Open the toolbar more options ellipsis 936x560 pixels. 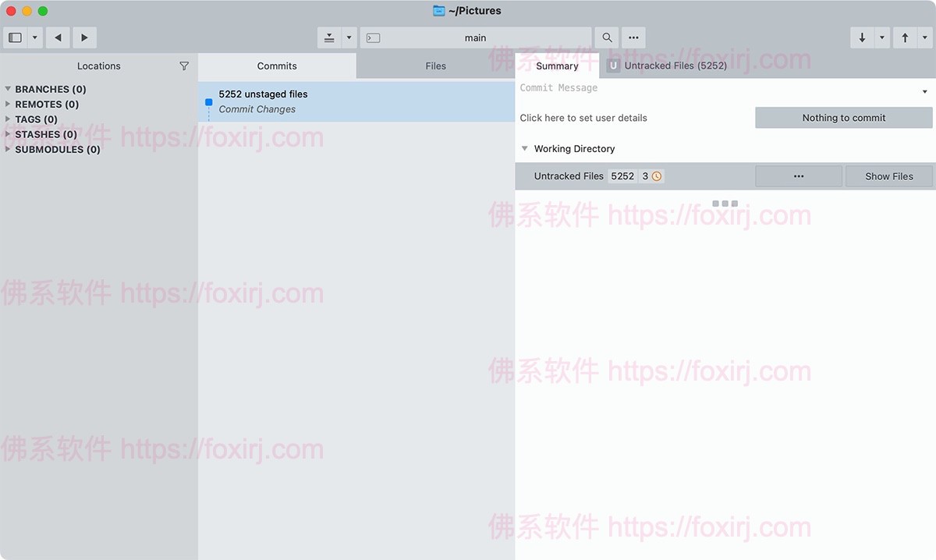[633, 37]
